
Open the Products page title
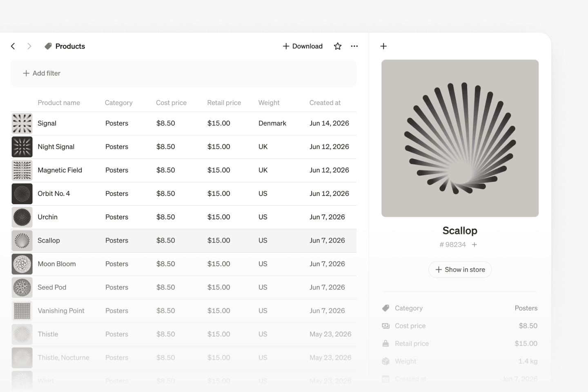pos(70,46)
